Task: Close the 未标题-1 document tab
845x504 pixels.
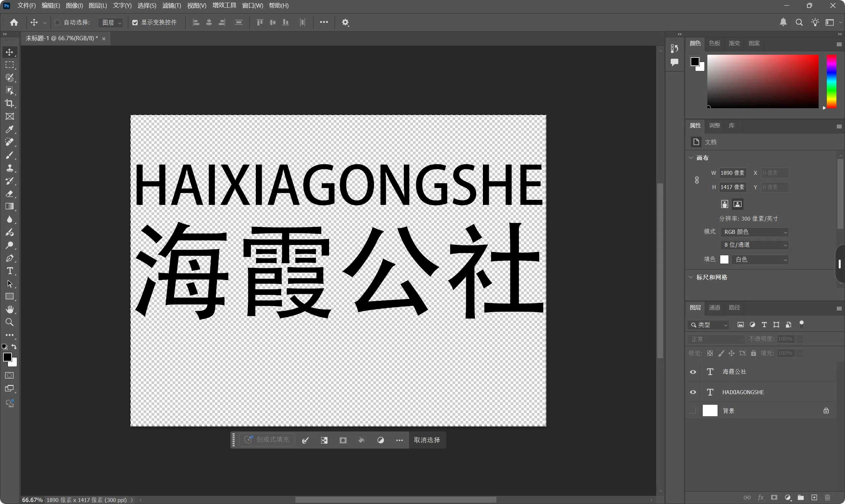Action: (104, 39)
